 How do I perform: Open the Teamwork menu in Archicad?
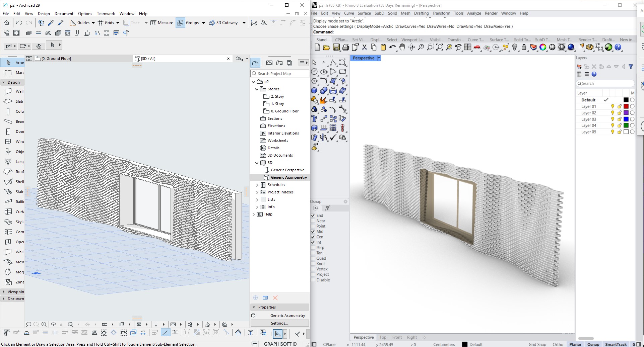pos(106,14)
